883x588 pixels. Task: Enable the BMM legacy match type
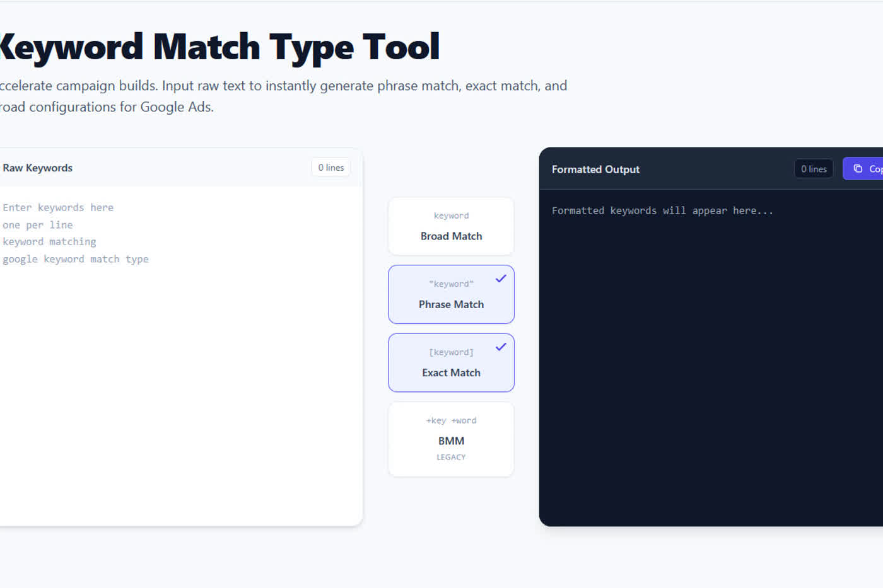click(x=451, y=439)
